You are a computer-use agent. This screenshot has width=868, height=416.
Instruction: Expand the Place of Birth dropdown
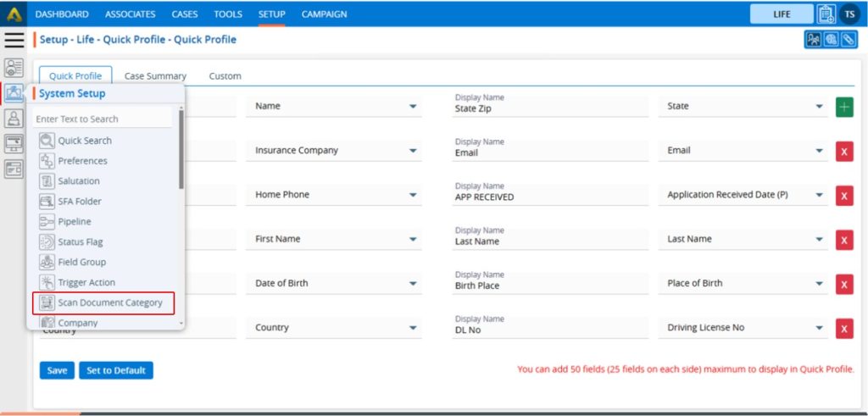[x=819, y=284]
